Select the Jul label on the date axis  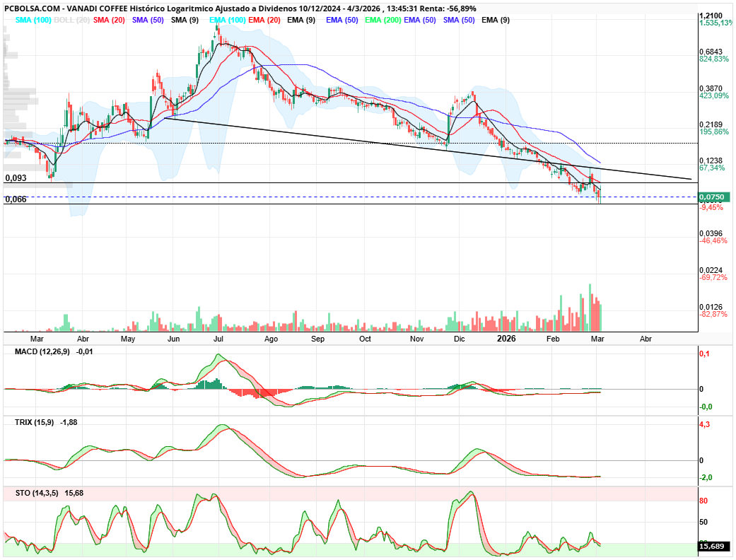(219, 339)
